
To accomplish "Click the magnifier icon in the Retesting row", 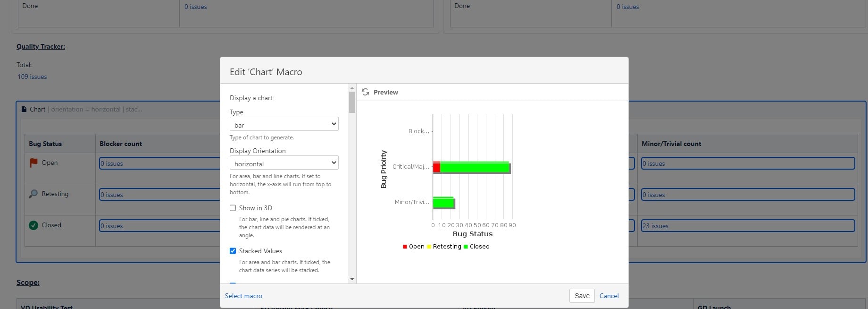I will click(x=33, y=194).
